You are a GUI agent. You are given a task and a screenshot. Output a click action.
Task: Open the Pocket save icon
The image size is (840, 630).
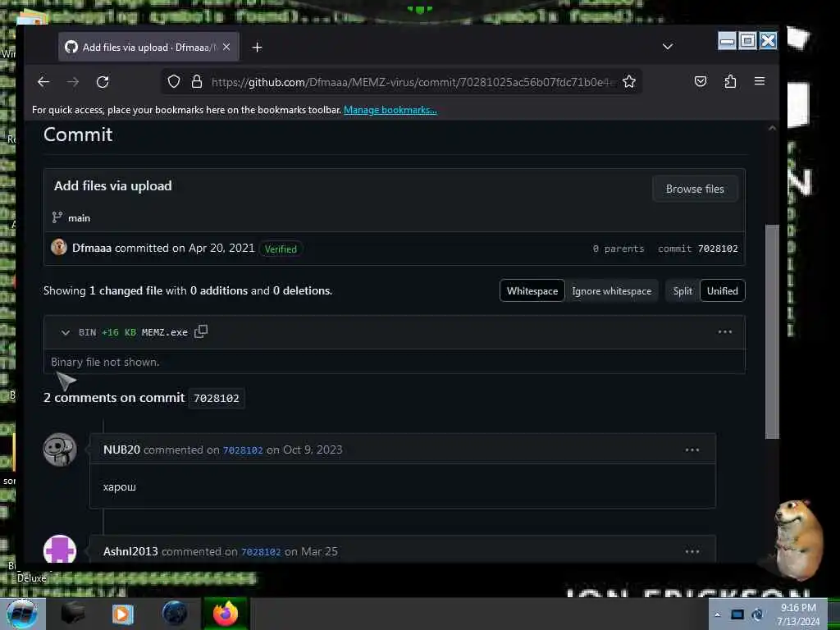click(x=701, y=81)
